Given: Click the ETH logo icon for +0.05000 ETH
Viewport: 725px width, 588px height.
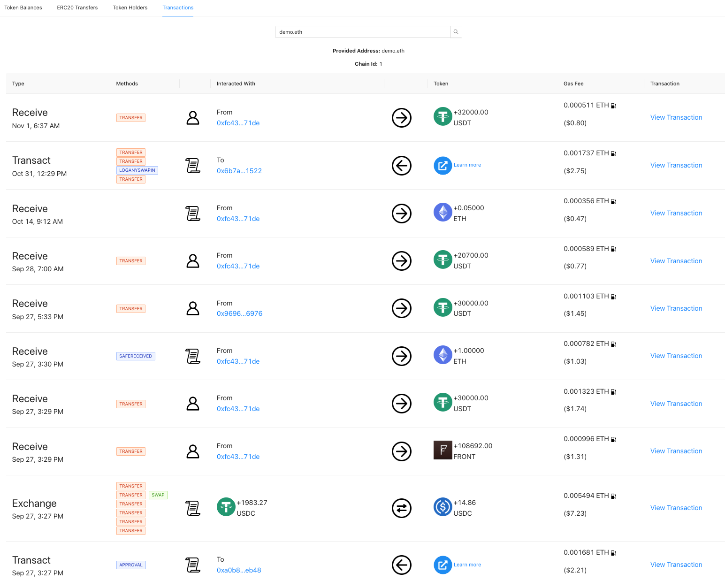Looking at the screenshot, I should (443, 213).
